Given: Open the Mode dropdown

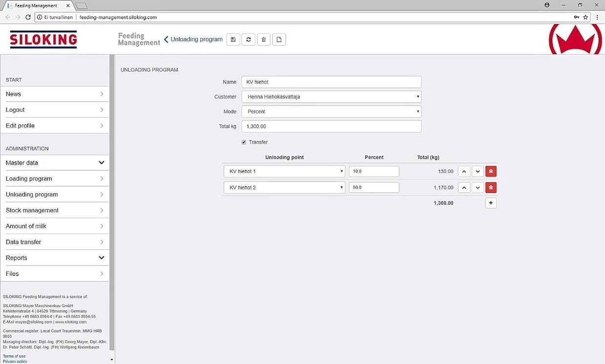Looking at the screenshot, I should [331, 111].
